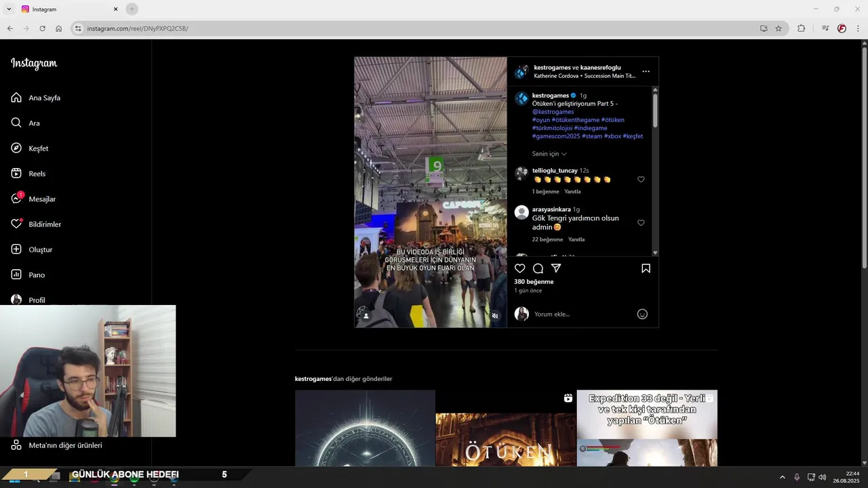This screenshot has height=488, width=868.
Task: View 22 beğenme on arasyasinkara comment
Action: pos(547,239)
